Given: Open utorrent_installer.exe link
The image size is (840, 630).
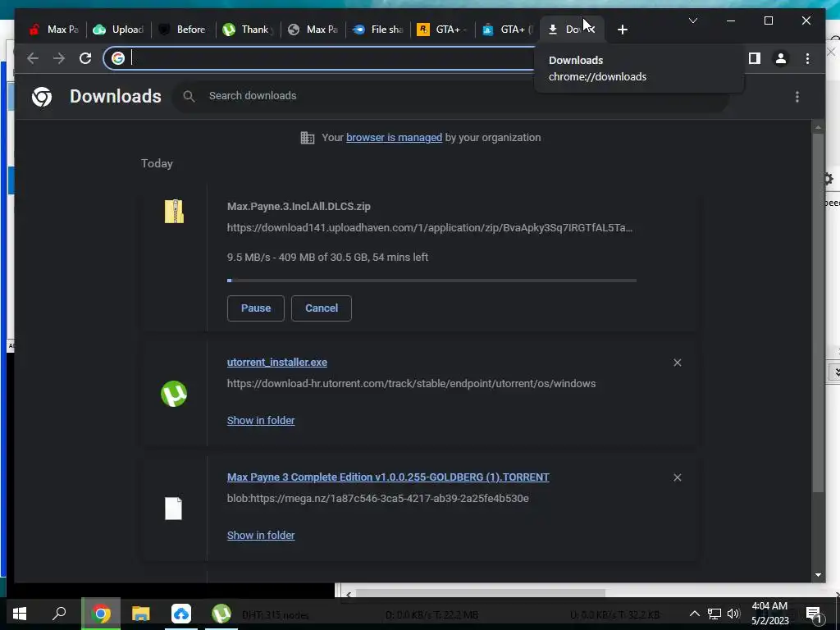Looking at the screenshot, I should coord(277,362).
